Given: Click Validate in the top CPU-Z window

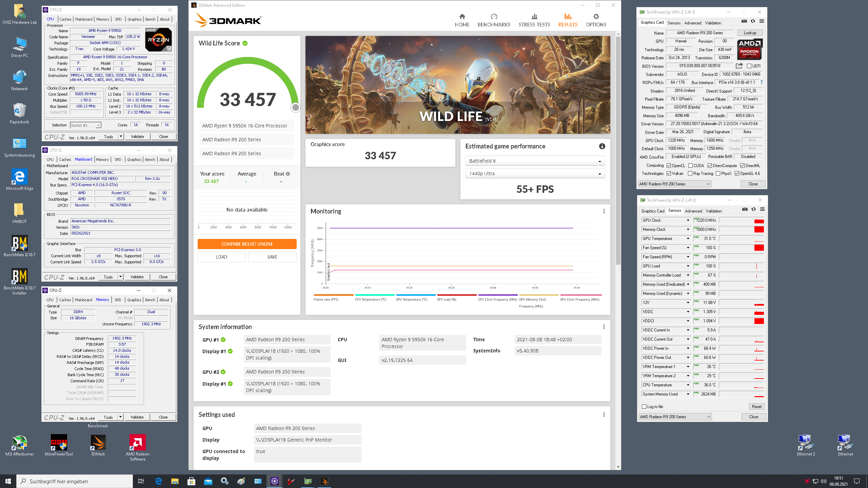Looking at the screenshot, I should coord(137,137).
